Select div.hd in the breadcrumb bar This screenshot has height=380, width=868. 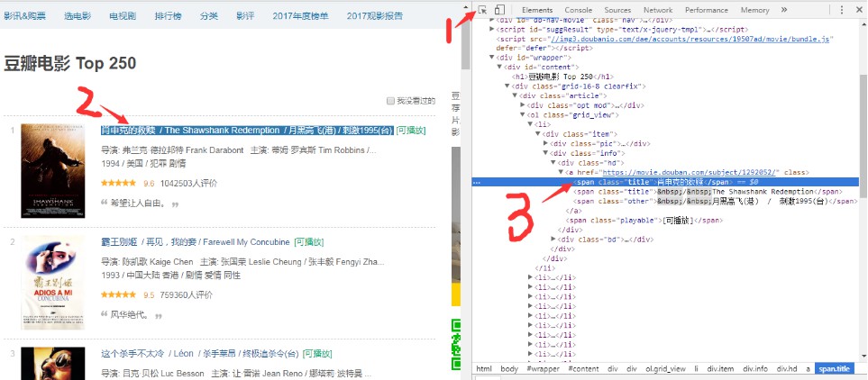click(x=787, y=369)
